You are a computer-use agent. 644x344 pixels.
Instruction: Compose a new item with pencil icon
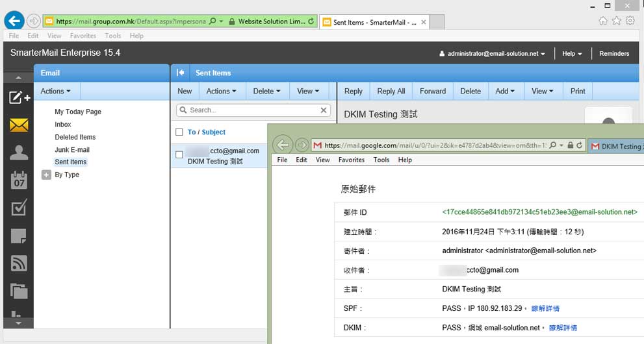point(19,97)
